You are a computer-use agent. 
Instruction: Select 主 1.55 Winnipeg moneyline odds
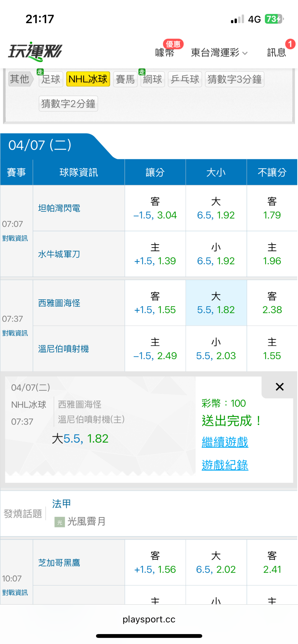(272, 349)
